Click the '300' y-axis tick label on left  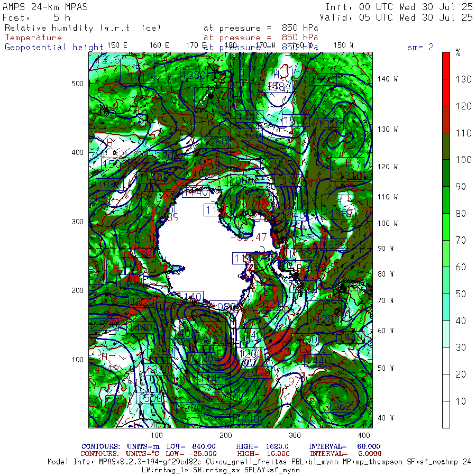(77, 222)
